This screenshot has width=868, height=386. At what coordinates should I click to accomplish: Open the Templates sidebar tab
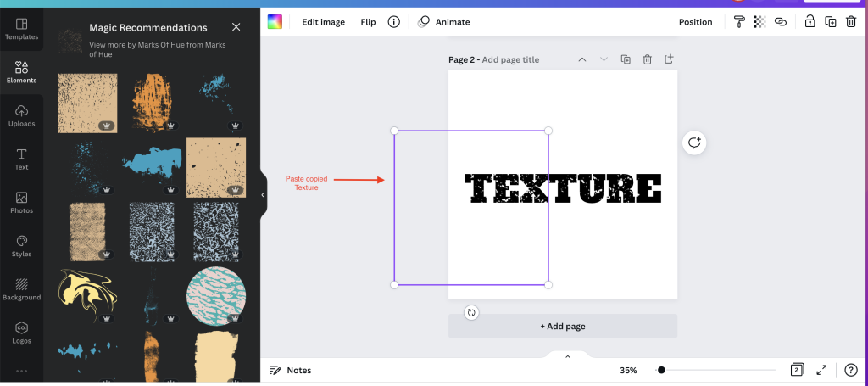click(x=21, y=30)
